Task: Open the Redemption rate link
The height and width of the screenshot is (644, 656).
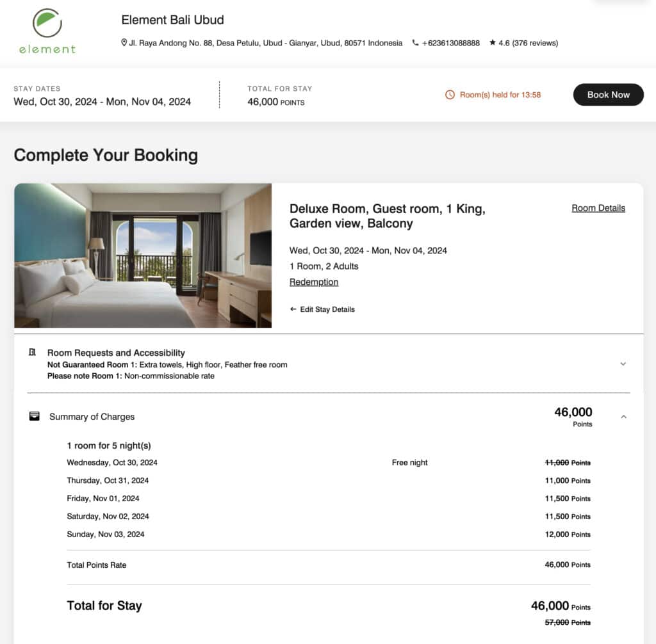Action: [314, 282]
